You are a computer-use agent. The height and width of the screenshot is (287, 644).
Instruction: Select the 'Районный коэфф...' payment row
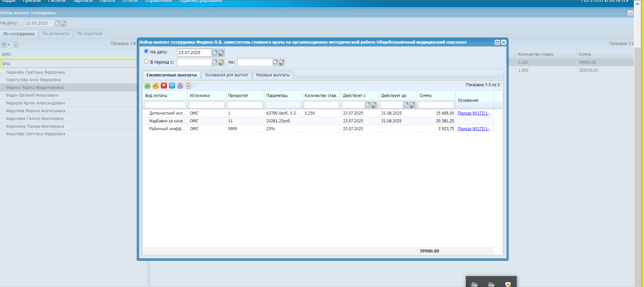point(318,129)
